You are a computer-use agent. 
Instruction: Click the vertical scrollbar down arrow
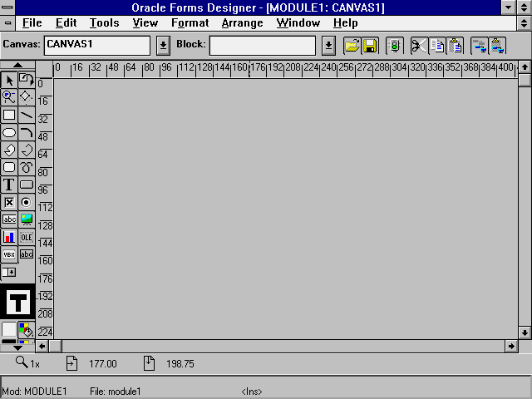(525, 332)
